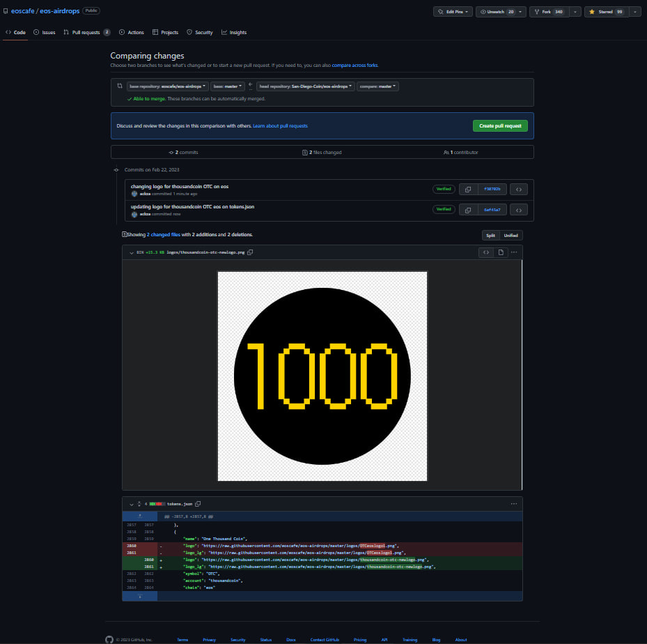The height and width of the screenshot is (644, 647).
Task: Open the Pricing footer link
Action: click(360, 640)
